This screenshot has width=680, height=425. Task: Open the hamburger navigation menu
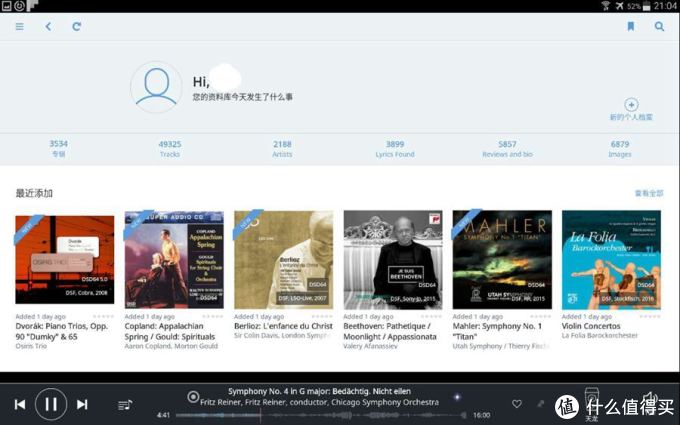pyautogui.click(x=20, y=26)
